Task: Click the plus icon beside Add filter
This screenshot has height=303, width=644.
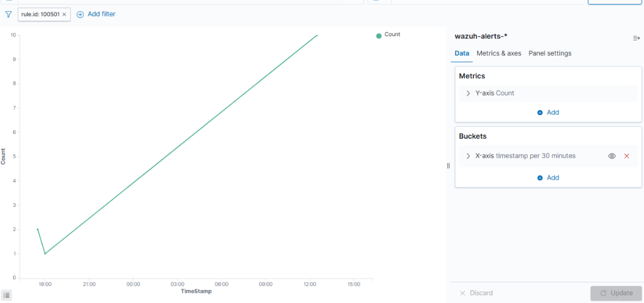Action: [x=80, y=14]
